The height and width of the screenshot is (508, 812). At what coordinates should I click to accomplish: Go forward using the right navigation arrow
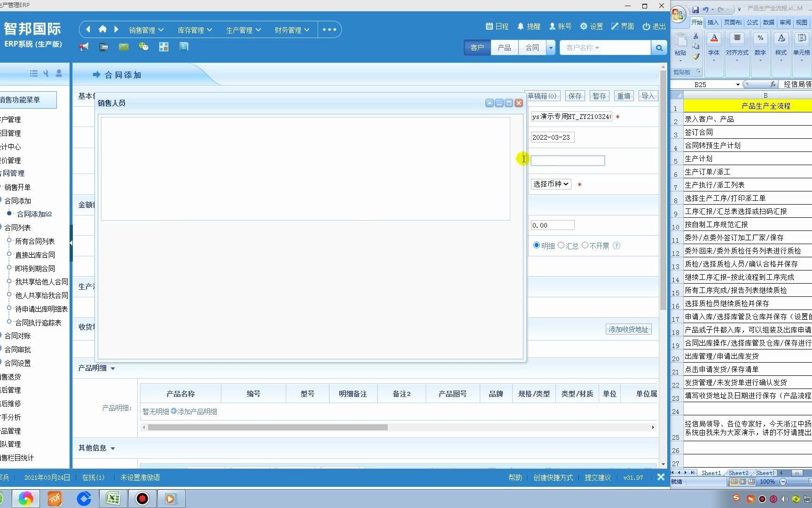pyautogui.click(x=116, y=29)
